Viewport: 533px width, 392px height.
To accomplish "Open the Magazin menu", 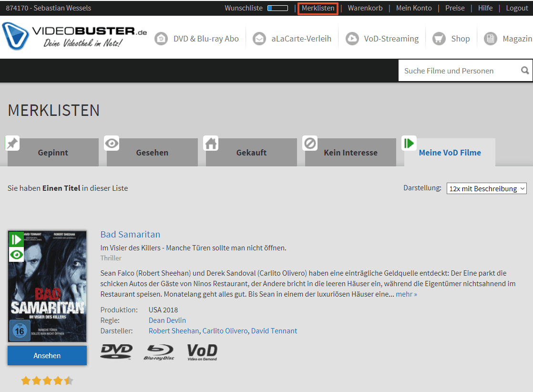I will pyautogui.click(x=517, y=39).
